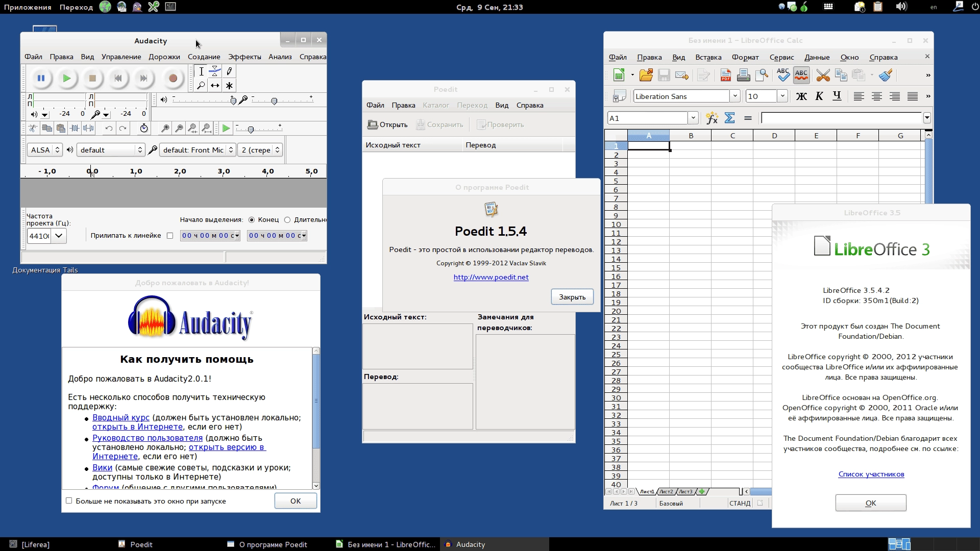The image size is (980, 551).
Task: Open the ALSA audio host dropdown
Action: point(45,150)
